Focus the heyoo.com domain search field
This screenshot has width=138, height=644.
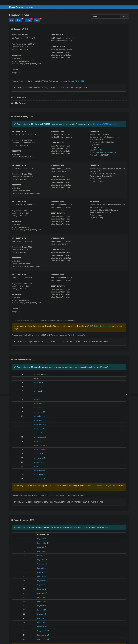[105, 17]
